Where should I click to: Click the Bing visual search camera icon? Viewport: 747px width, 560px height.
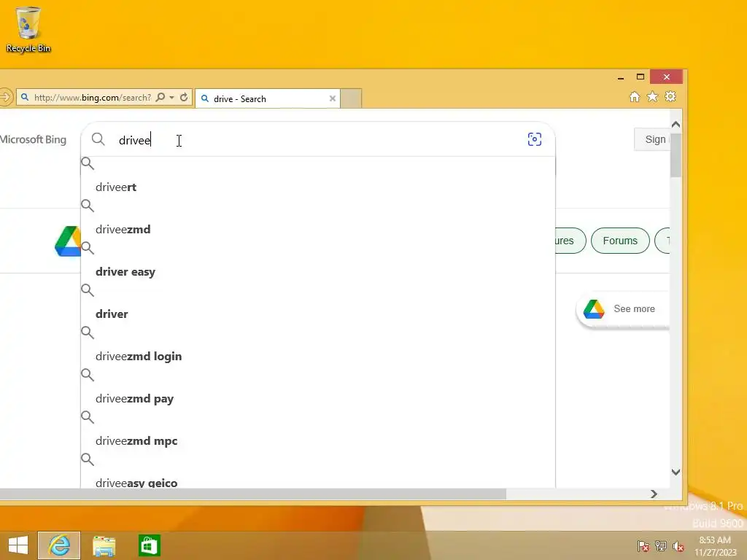click(535, 139)
